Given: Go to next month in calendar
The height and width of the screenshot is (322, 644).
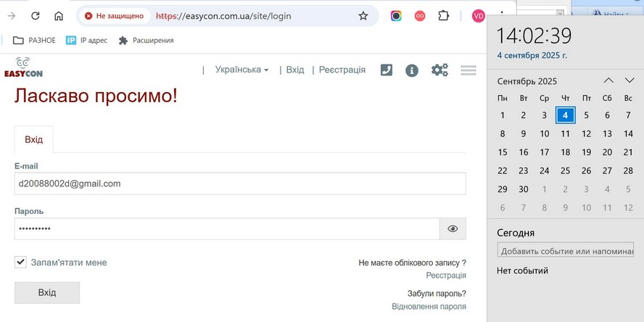Looking at the screenshot, I should pyautogui.click(x=629, y=80).
